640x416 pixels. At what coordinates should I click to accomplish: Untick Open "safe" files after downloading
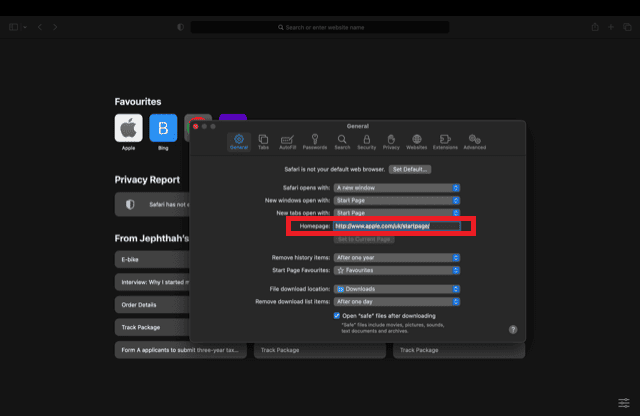[337, 315]
